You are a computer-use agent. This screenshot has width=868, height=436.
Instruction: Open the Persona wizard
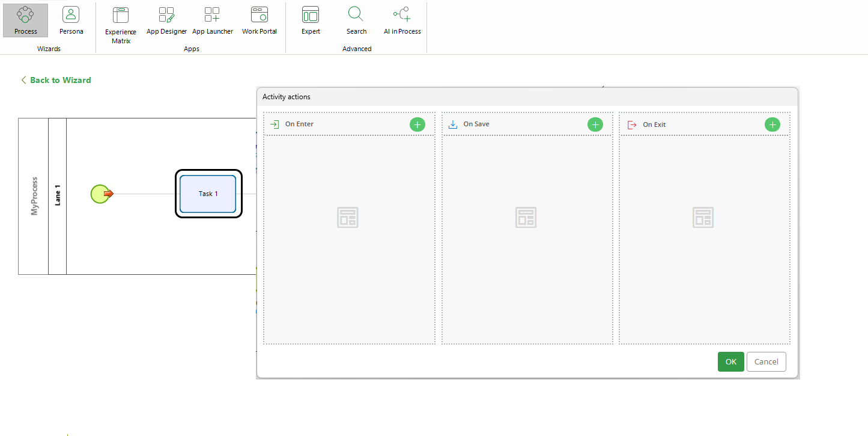point(71,20)
